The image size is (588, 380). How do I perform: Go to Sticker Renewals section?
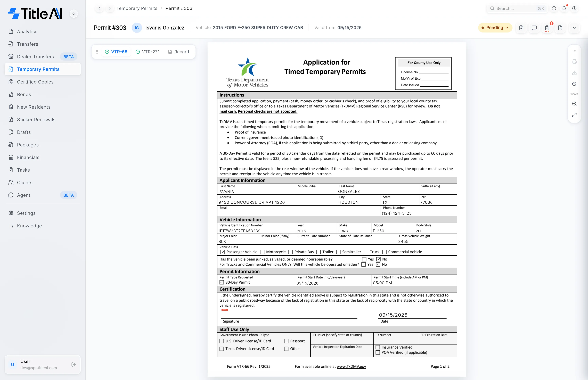tap(43, 120)
